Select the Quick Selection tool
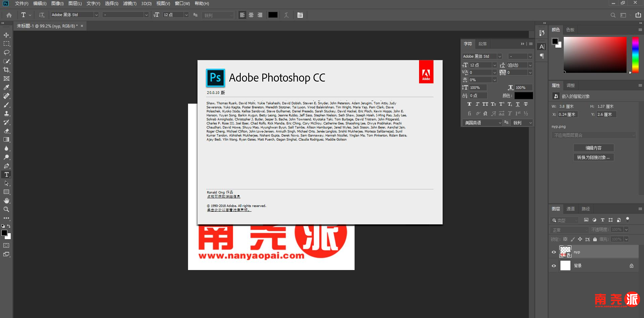Viewport: 644px width, 318px height. pyautogui.click(x=6, y=61)
